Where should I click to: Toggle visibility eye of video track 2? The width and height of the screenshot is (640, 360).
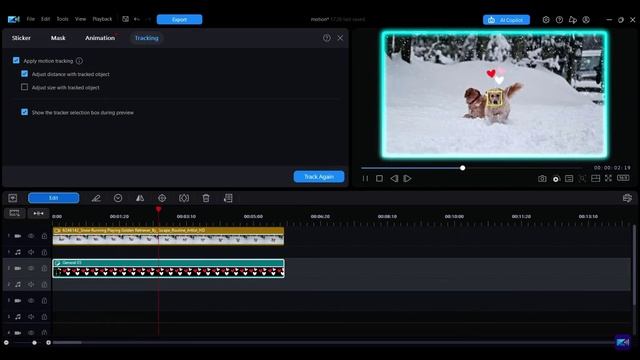coord(31,268)
